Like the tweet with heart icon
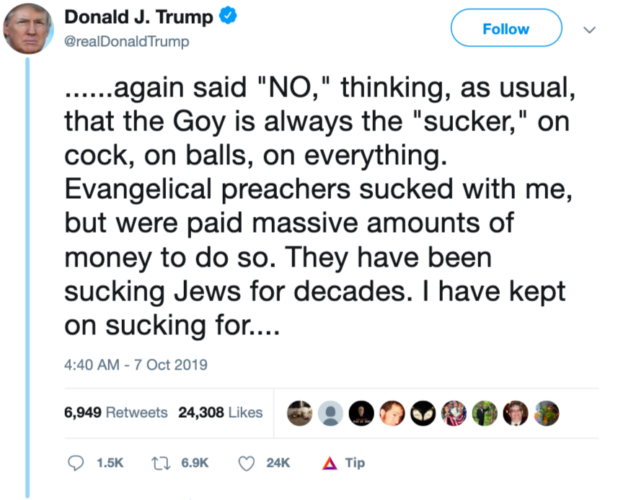Image resolution: width=618 pixels, height=500 pixels. (x=247, y=463)
